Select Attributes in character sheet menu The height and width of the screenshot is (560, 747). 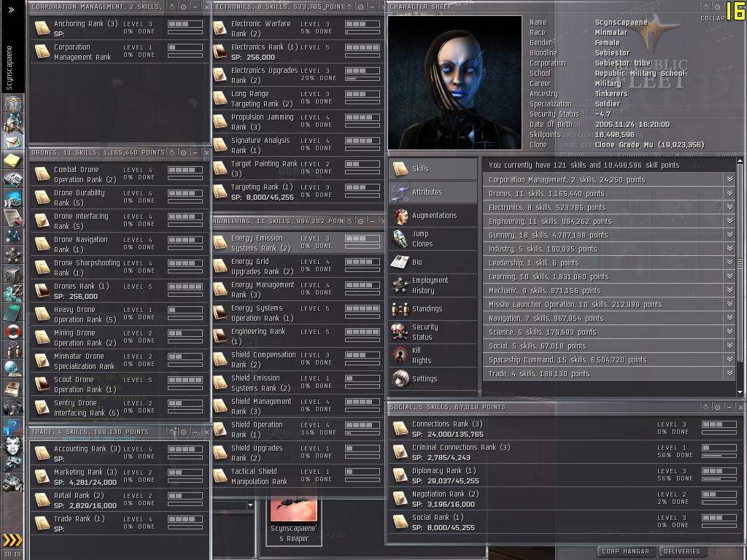[x=433, y=192]
